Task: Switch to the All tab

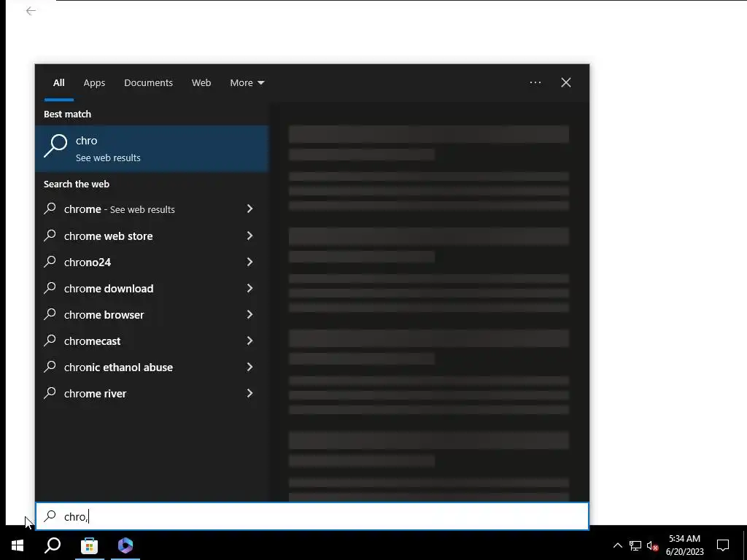Action: 58,83
